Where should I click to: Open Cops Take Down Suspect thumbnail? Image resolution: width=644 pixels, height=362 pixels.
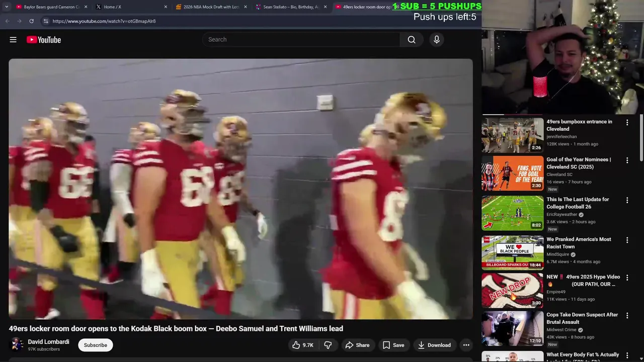point(513,328)
